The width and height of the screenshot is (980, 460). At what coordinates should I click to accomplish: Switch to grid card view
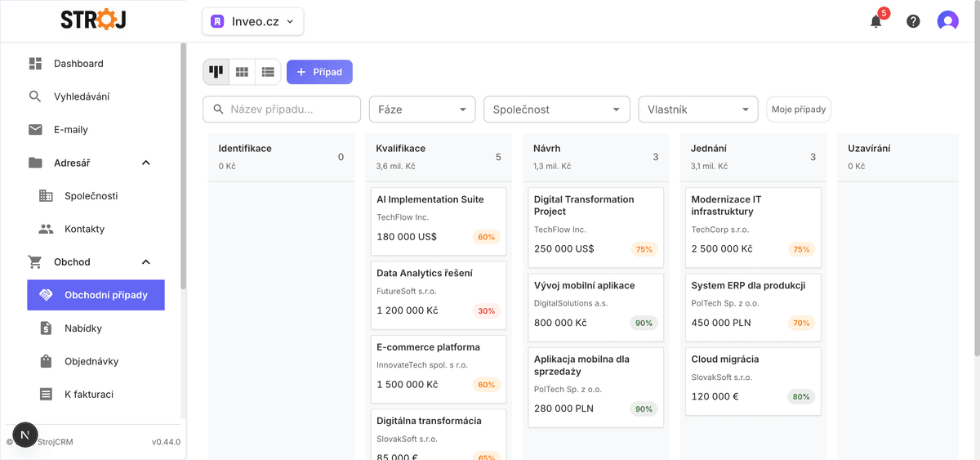point(242,72)
